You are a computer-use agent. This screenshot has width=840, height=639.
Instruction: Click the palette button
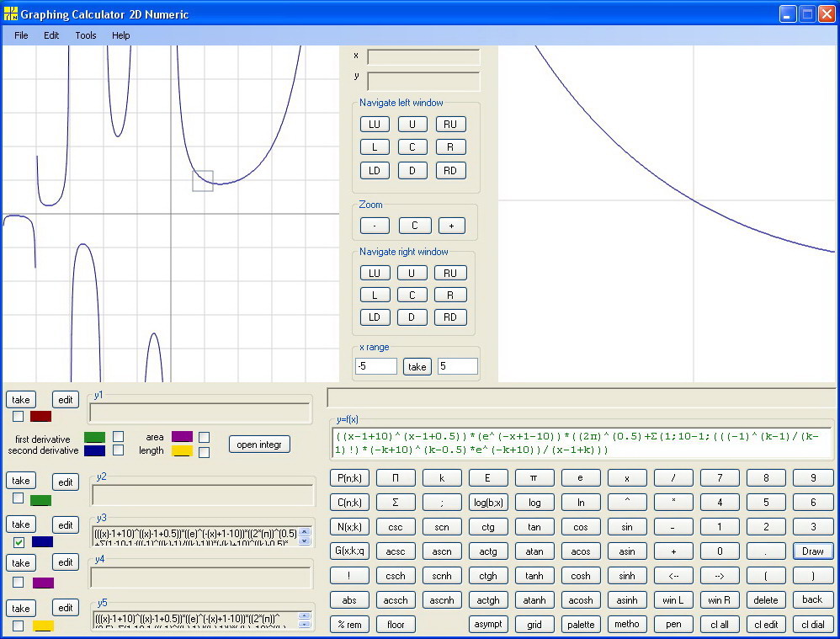(x=581, y=625)
